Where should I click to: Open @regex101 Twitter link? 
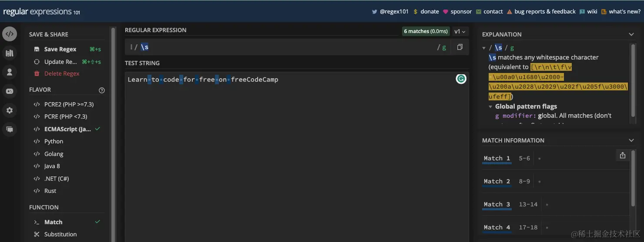tap(394, 12)
